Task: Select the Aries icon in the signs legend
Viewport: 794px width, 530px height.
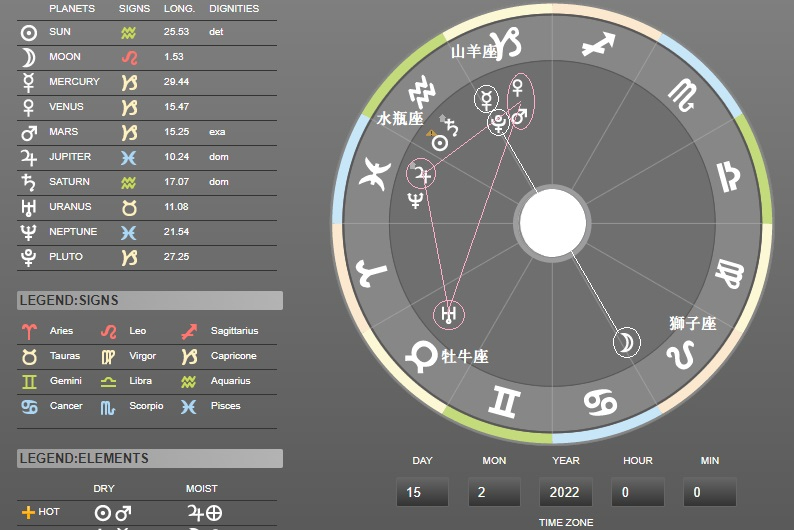Action: pos(29,331)
